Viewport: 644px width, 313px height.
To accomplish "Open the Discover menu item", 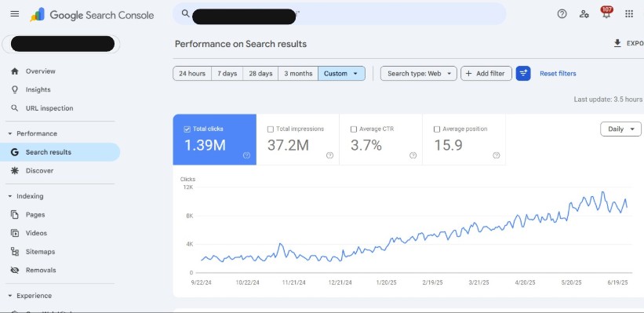I will (x=60, y=170).
